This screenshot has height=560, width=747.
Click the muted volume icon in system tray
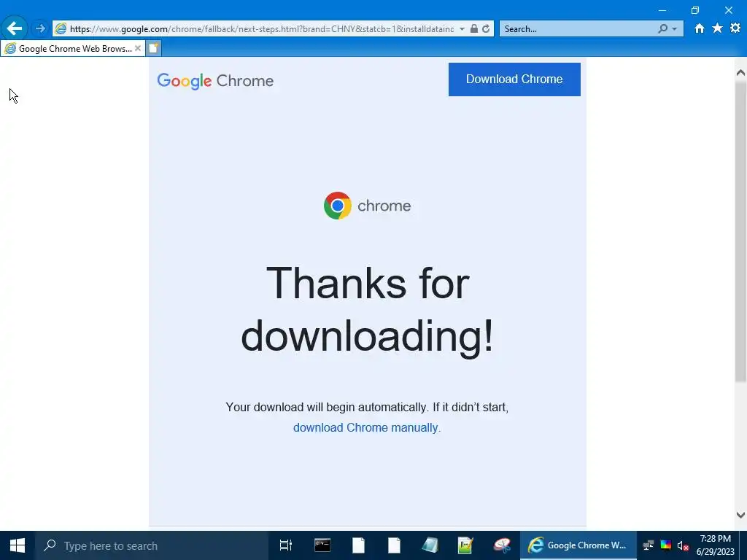[x=683, y=545]
